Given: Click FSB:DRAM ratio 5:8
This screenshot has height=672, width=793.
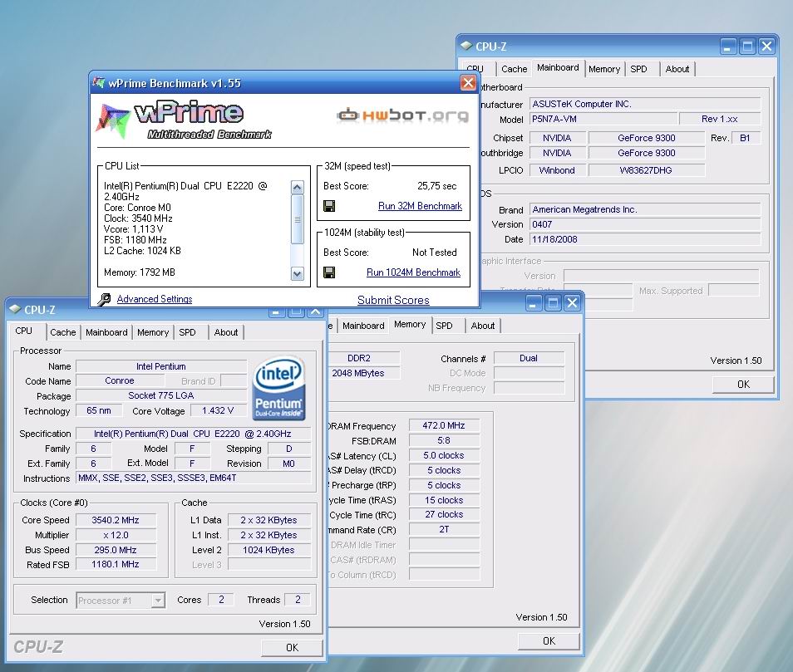Looking at the screenshot, I should (x=444, y=440).
